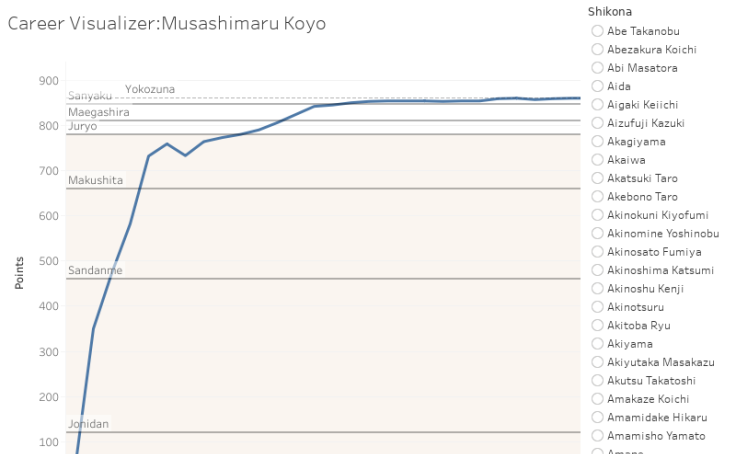This screenshot has width=736, height=454.
Task: Click the dip in the career line
Action: [185, 155]
